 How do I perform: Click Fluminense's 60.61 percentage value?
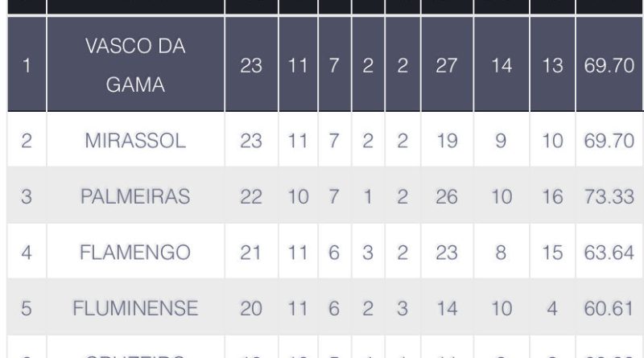coord(609,309)
